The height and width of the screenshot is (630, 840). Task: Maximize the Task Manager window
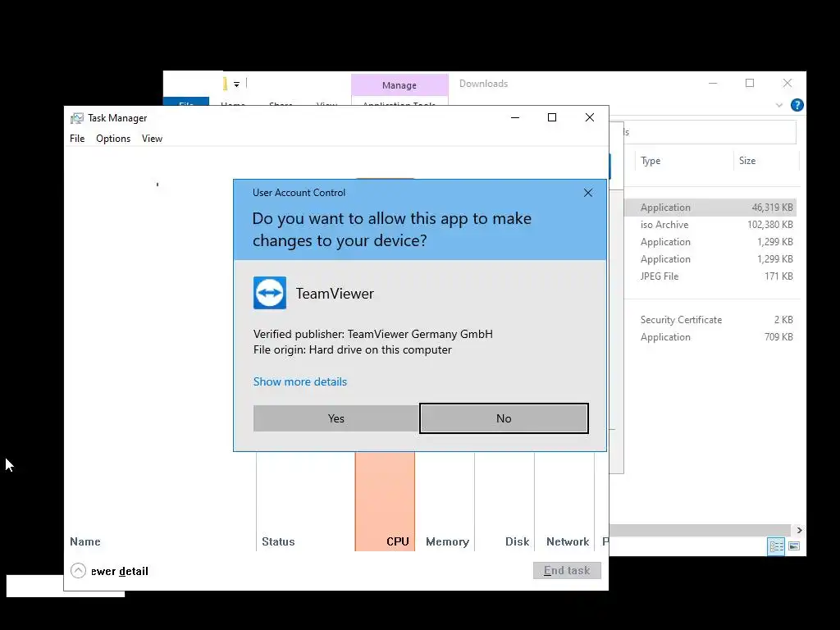point(552,117)
